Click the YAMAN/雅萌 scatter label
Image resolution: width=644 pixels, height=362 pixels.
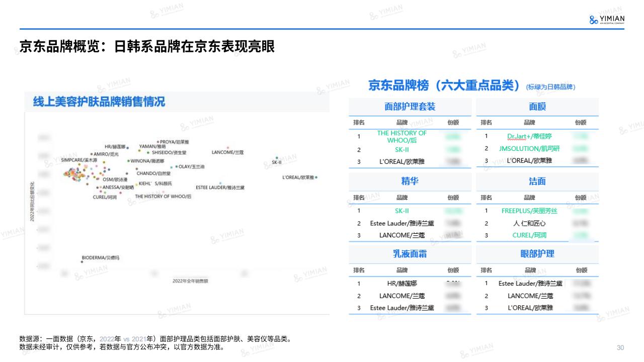pyautogui.click(x=152, y=146)
